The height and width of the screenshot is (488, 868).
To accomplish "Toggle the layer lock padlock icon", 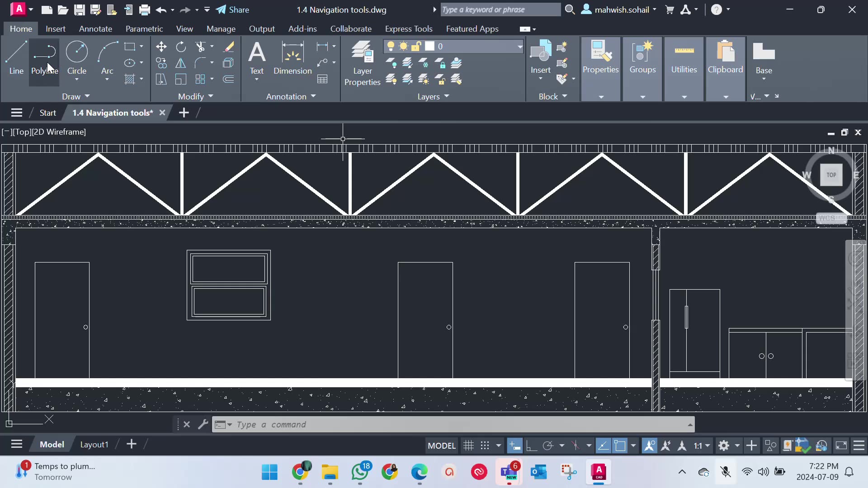I will [x=417, y=46].
